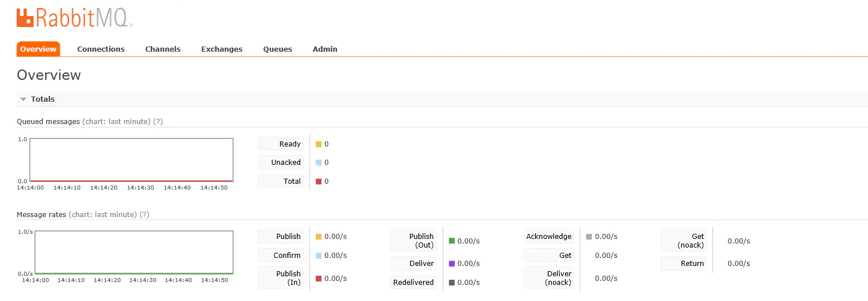Click the Queued messages chart area
This screenshot has width=868, height=301.
131,160
